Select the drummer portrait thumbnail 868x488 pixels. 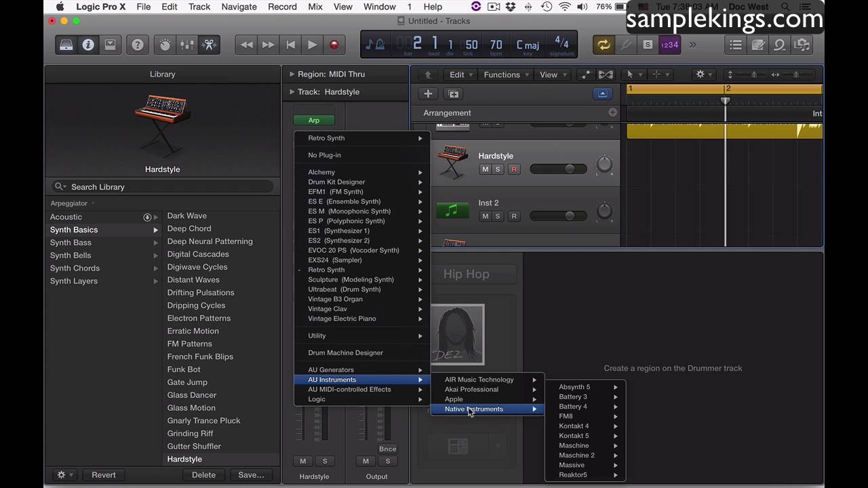pyautogui.click(x=458, y=335)
